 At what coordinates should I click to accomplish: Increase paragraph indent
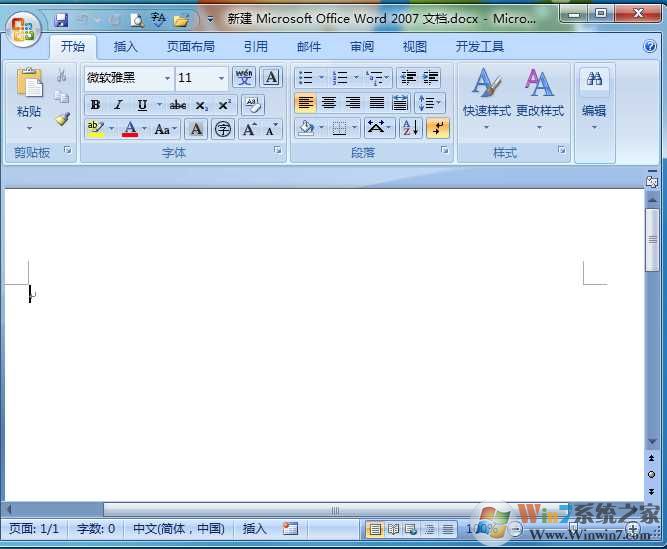(x=431, y=77)
